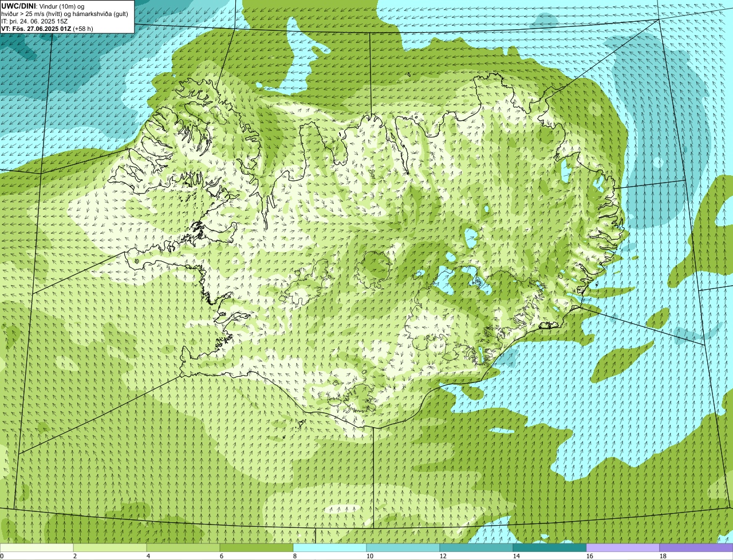The width and height of the screenshot is (733, 560).
Task: Click the "18" label under the color scale
Action: (x=663, y=556)
